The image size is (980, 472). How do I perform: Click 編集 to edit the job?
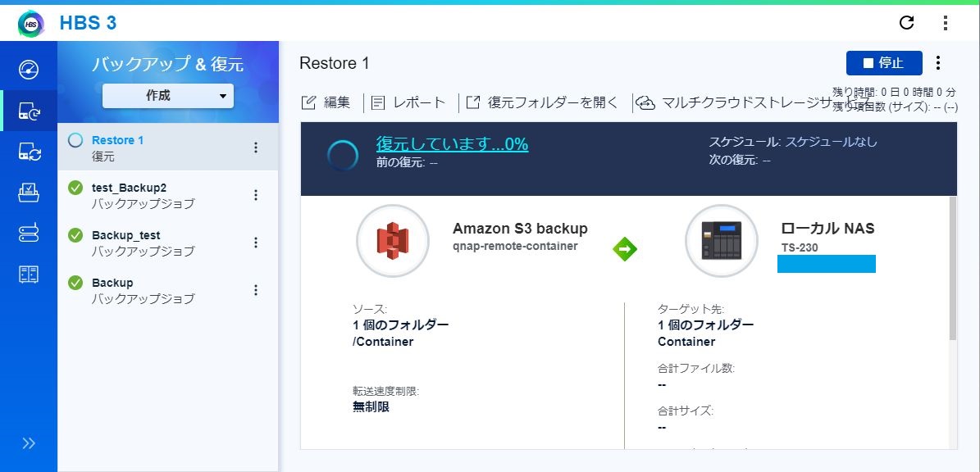pyautogui.click(x=326, y=102)
